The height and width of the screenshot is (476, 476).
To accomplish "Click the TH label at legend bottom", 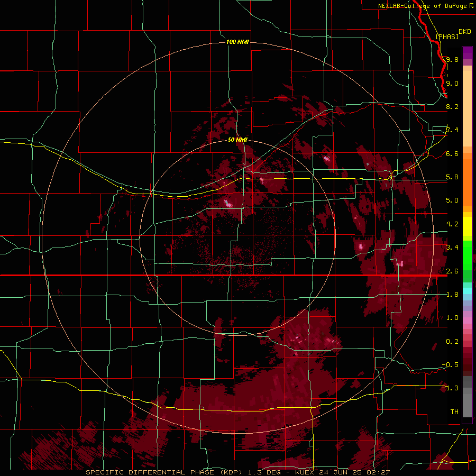I will coord(454,412).
